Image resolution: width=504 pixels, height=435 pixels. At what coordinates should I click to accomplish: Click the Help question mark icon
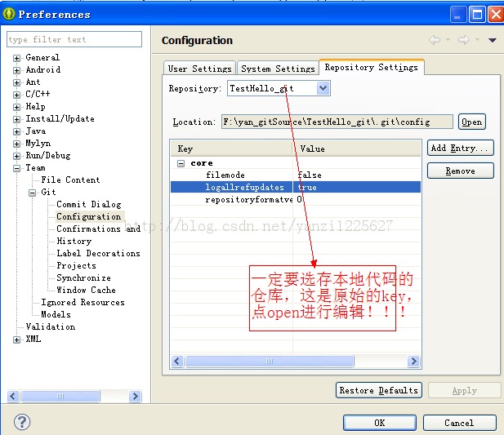pos(22,422)
